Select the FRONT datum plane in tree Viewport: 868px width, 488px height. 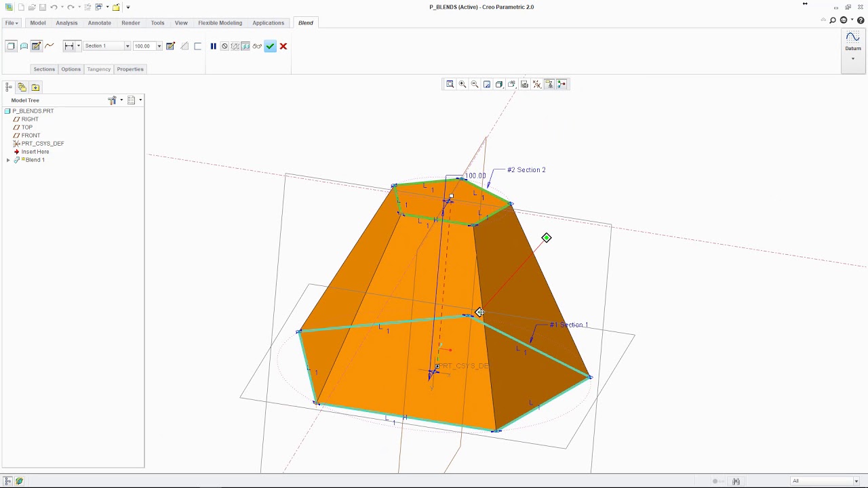31,136
